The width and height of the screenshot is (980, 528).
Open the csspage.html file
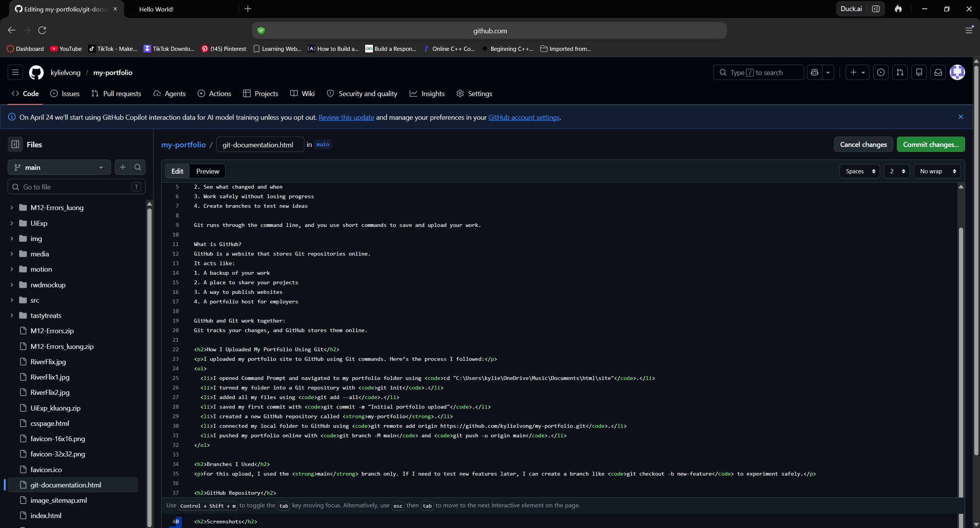(50, 423)
